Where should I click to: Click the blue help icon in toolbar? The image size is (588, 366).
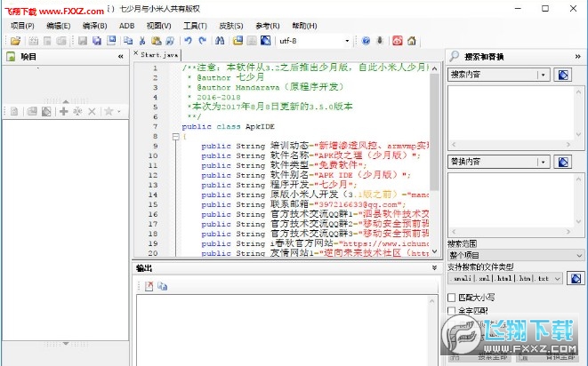point(366,41)
